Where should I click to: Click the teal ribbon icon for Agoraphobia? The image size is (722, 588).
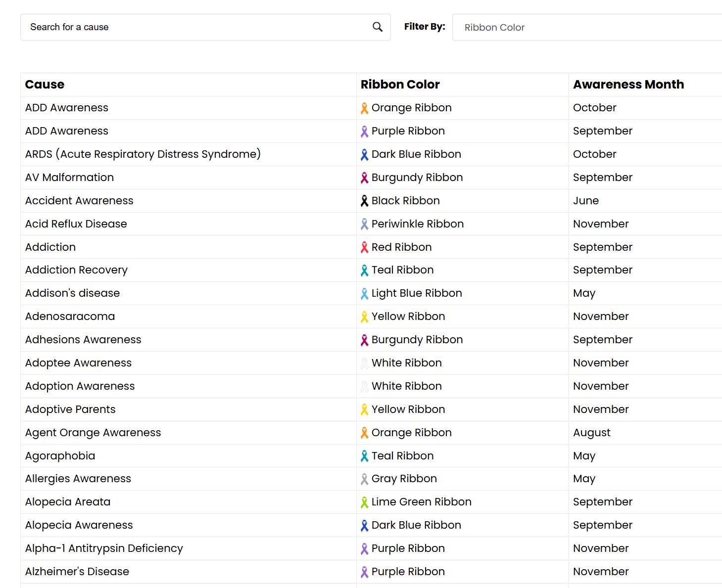[365, 456]
